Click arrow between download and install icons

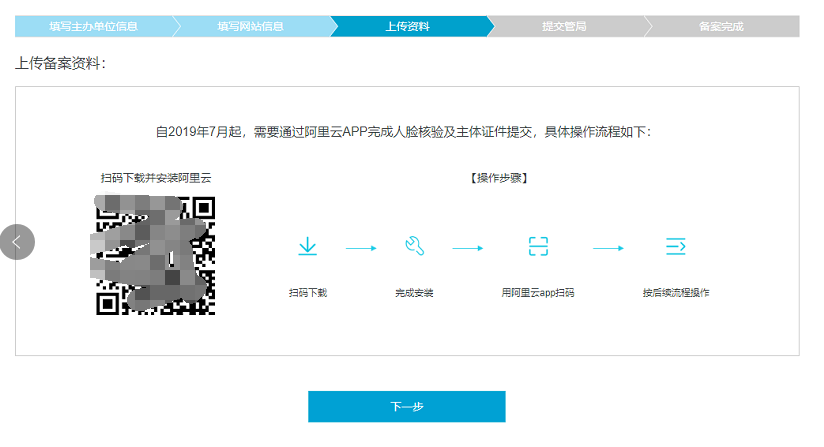tap(361, 247)
